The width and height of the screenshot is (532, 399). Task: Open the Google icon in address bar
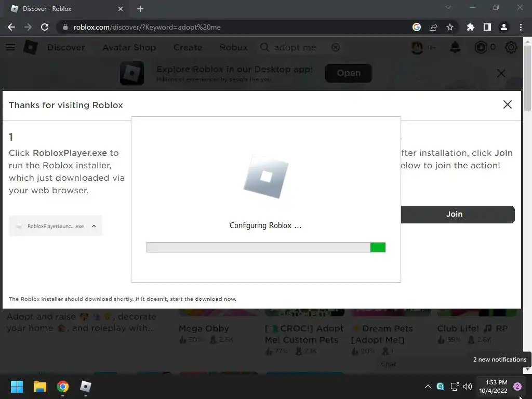[x=417, y=27]
